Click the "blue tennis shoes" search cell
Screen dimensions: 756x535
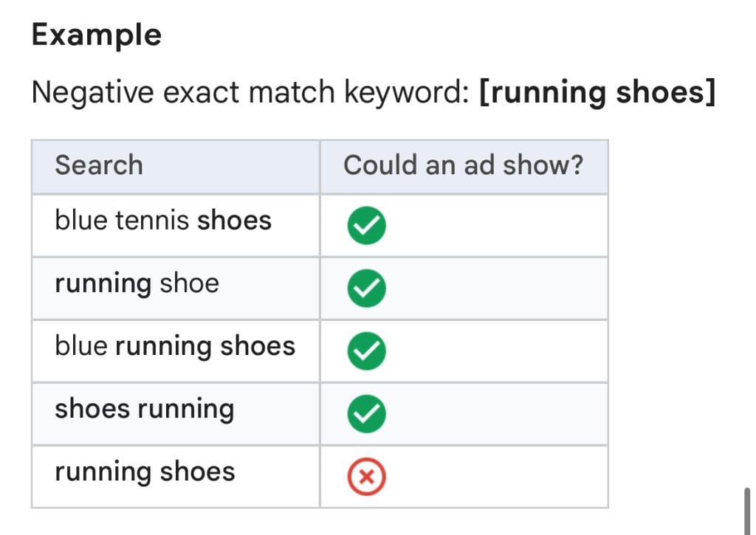point(163,221)
